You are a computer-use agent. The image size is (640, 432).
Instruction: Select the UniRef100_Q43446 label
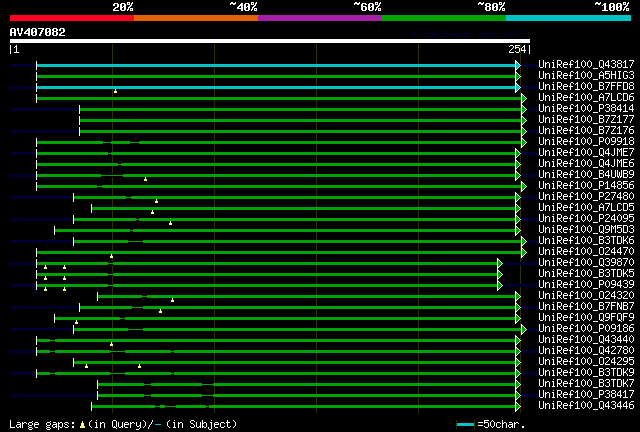(x=586, y=406)
